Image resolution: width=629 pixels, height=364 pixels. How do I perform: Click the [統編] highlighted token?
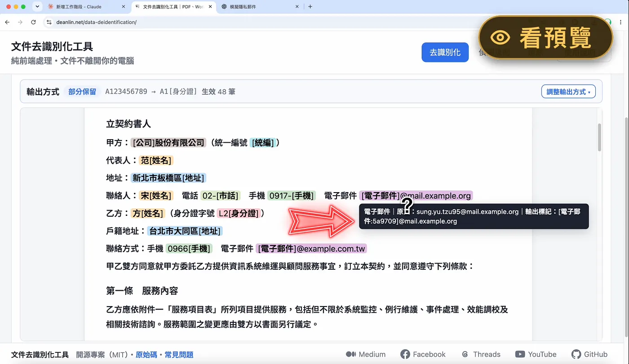coord(263,143)
